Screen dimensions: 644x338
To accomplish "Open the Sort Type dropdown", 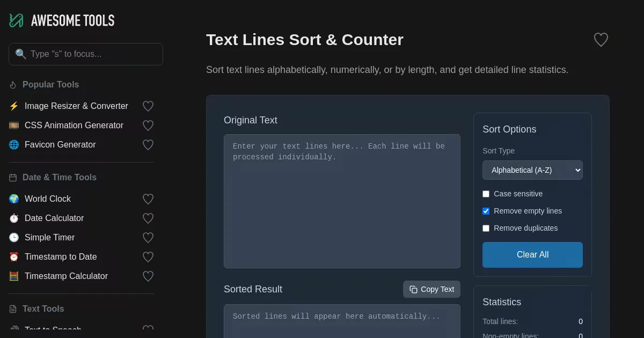I will coord(532,170).
